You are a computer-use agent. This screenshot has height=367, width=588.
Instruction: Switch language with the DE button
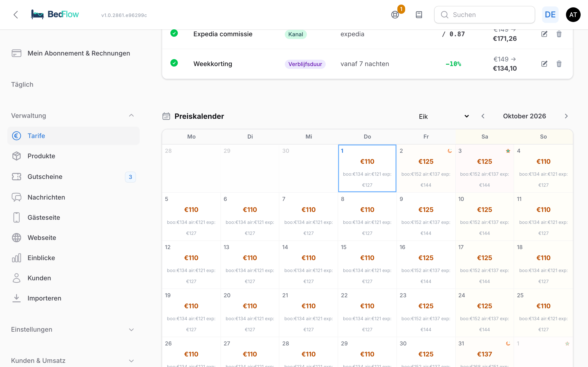tap(550, 15)
